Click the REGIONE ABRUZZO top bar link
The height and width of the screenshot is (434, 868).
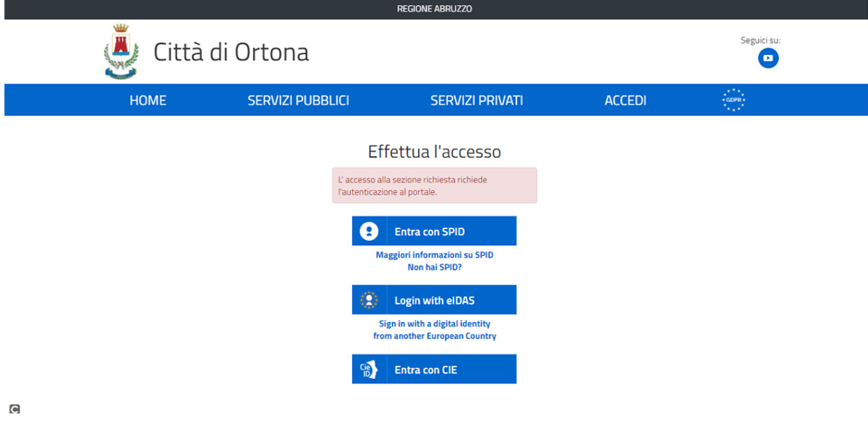click(434, 9)
